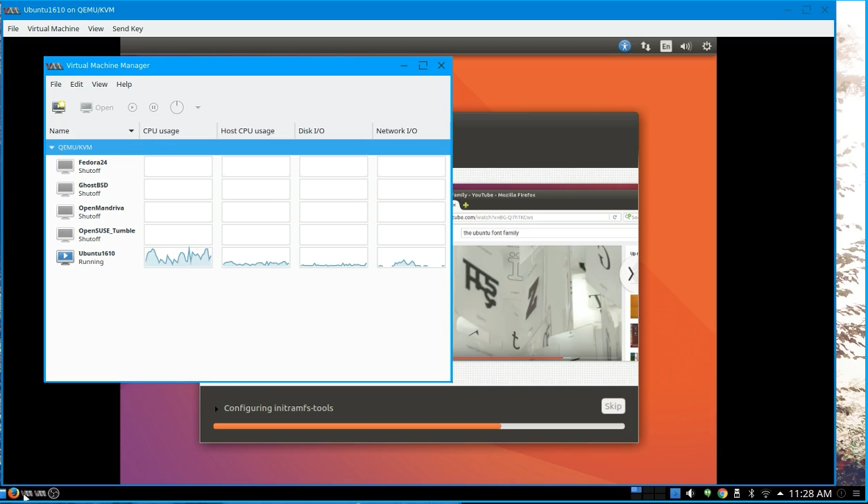Click the Ubuntu installer progress bar
This screenshot has height=504, width=868.
(419, 426)
